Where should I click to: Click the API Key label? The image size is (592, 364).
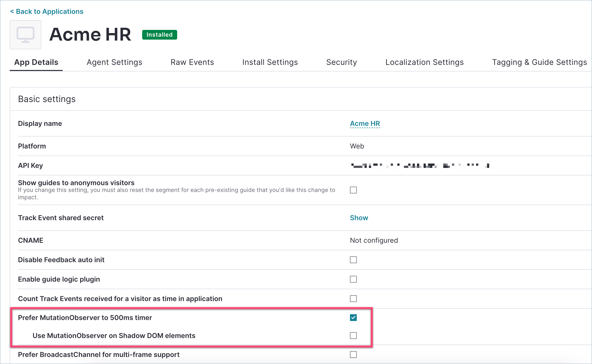[31, 165]
